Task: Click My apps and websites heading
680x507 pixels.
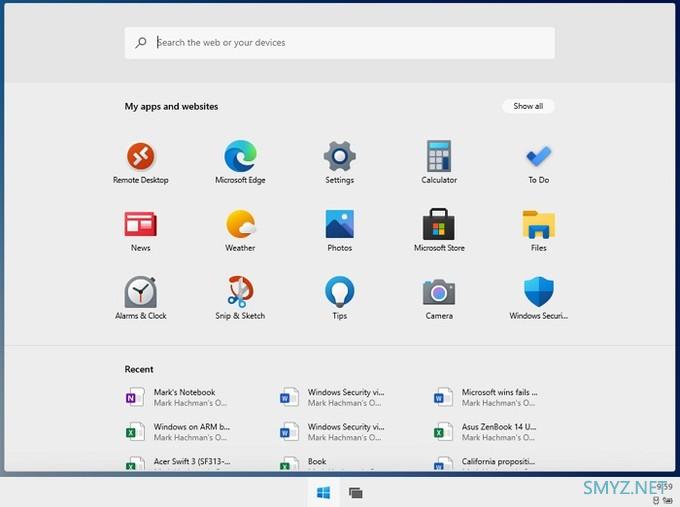Action: [x=171, y=106]
